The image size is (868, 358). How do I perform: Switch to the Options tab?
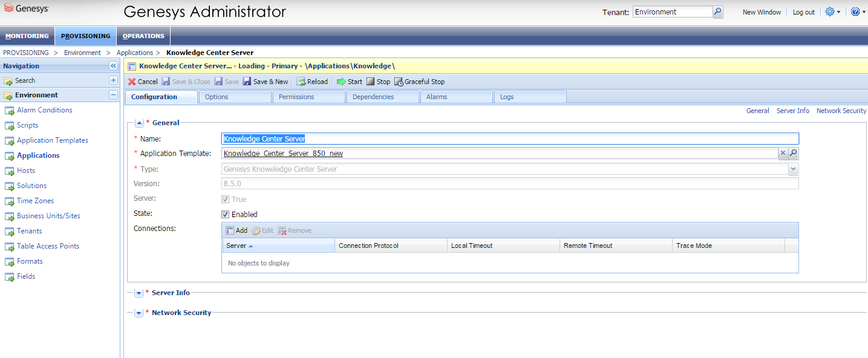tap(235, 97)
